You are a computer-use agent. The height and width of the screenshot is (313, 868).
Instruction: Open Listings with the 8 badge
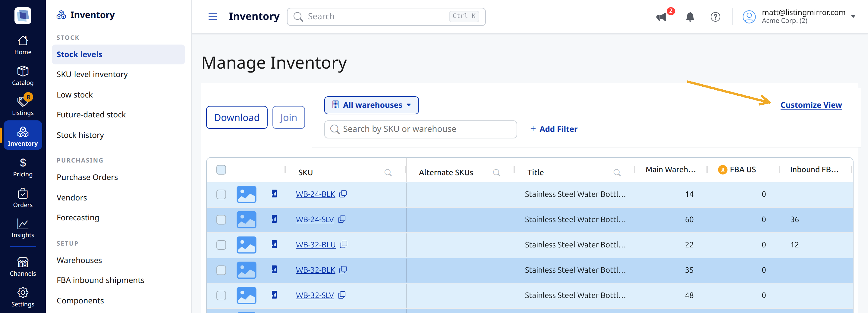coord(23,105)
